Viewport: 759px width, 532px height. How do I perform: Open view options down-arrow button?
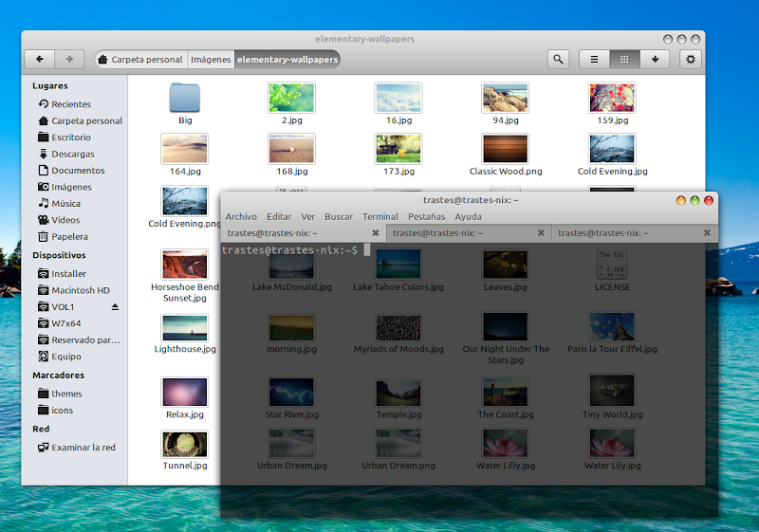[655, 59]
